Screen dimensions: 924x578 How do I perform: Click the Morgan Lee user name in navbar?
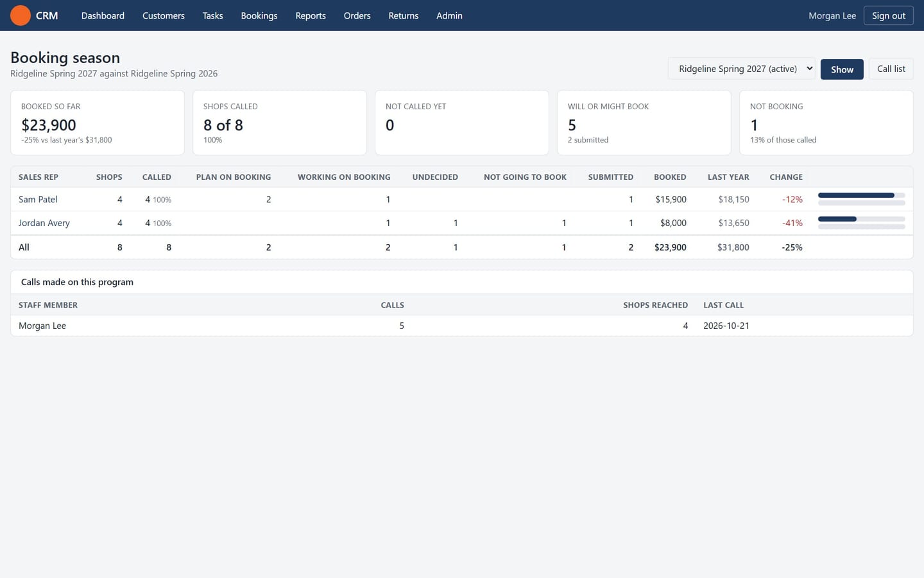tap(832, 15)
